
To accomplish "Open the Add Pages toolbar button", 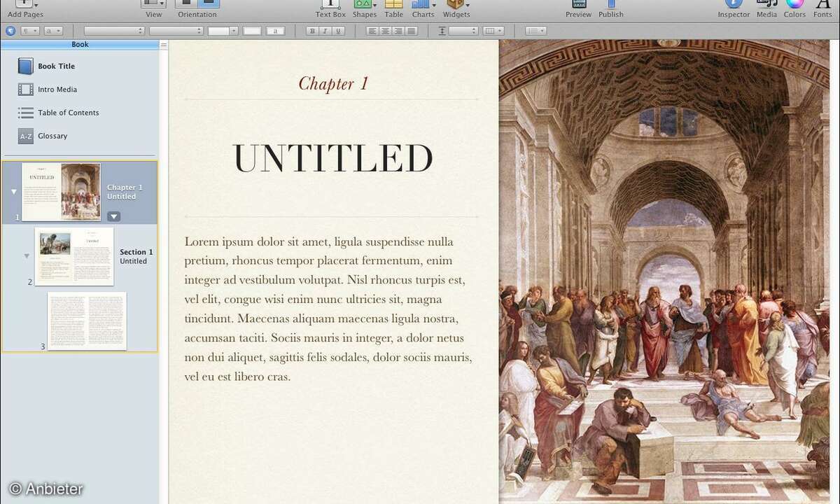I will (x=25, y=9).
